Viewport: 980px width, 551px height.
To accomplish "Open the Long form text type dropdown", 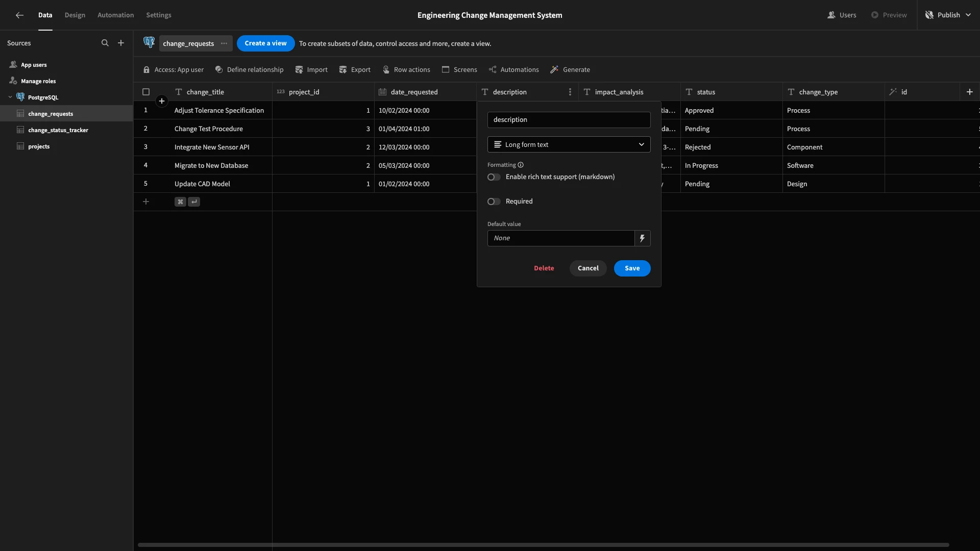I will (569, 145).
